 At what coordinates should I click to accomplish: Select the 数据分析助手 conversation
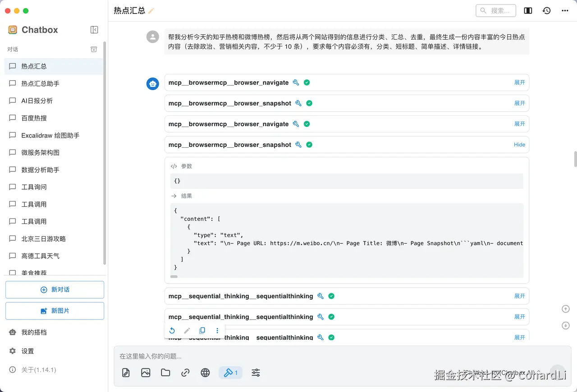pyautogui.click(x=54, y=170)
